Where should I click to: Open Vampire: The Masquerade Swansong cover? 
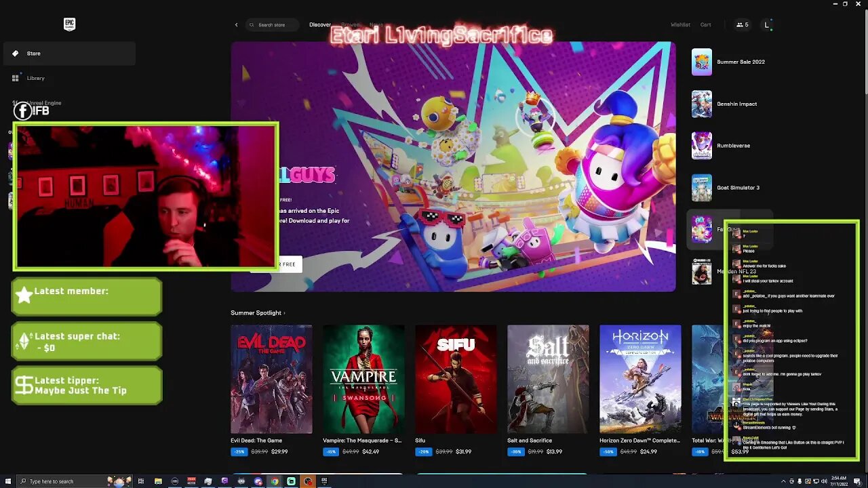(x=363, y=379)
